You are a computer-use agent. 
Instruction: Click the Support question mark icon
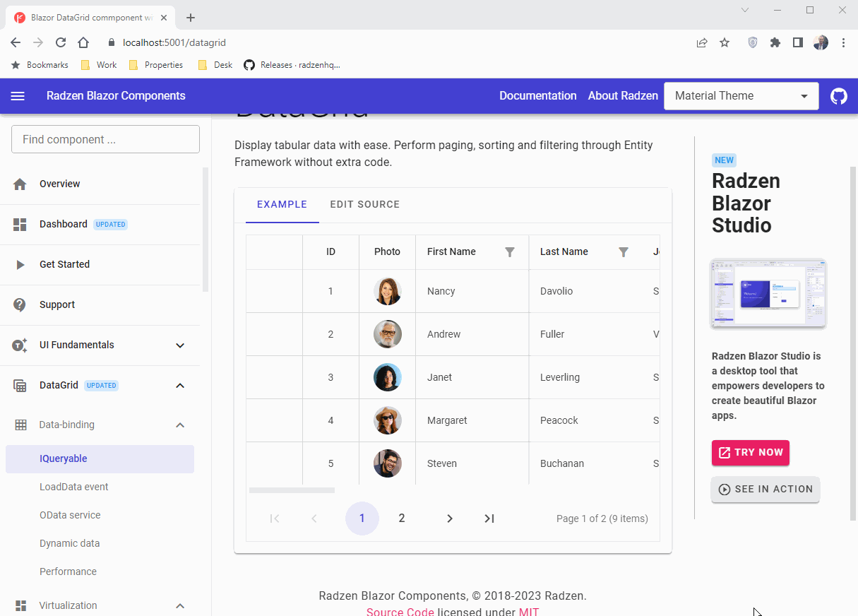click(x=20, y=304)
